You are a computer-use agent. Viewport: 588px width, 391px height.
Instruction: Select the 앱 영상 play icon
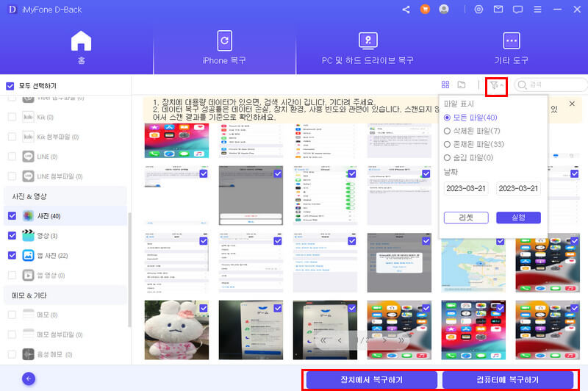(x=28, y=275)
